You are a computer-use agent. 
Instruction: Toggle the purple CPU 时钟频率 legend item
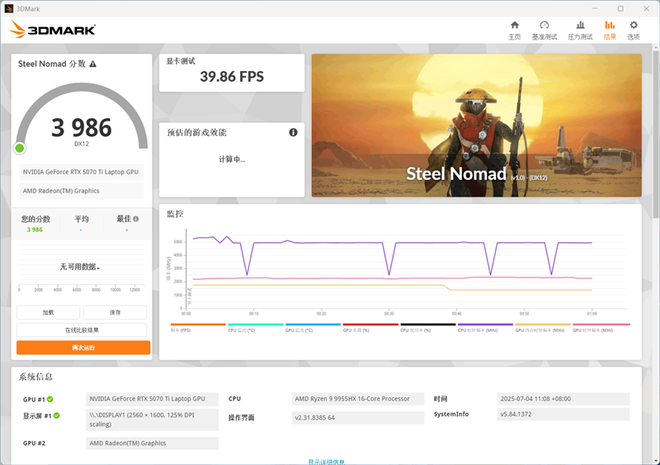(x=485, y=325)
